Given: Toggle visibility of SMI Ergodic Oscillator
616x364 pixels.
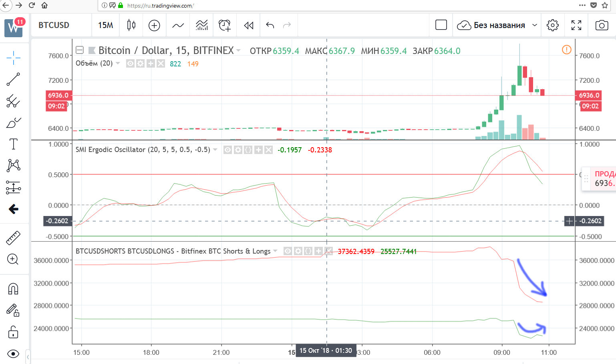Looking at the screenshot, I should coord(227,150).
